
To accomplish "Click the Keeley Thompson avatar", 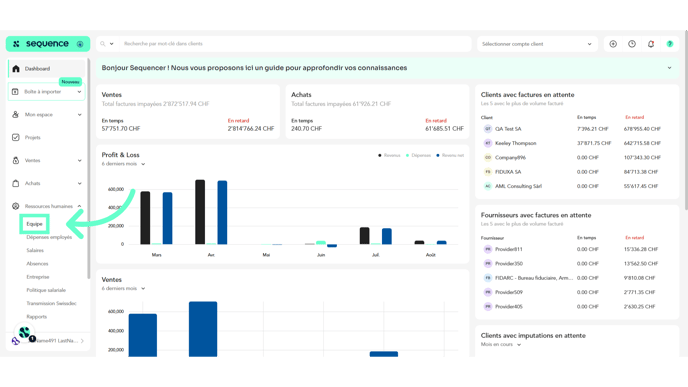I will coord(487,143).
